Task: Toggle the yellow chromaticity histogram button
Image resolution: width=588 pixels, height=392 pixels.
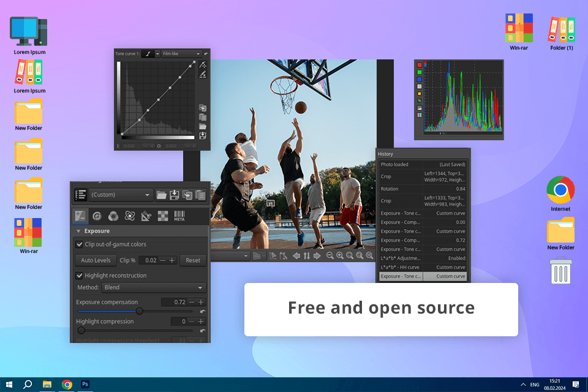Action: pyautogui.click(x=419, y=93)
